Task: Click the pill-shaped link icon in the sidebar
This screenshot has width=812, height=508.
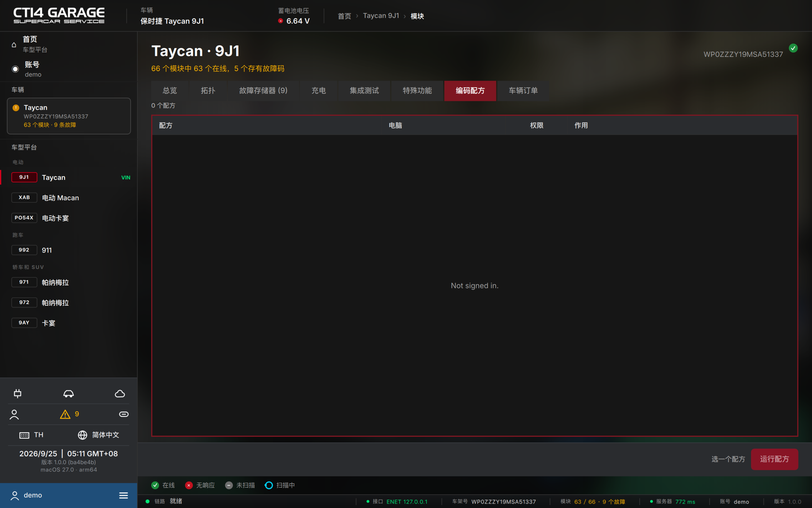Action: pos(124,415)
